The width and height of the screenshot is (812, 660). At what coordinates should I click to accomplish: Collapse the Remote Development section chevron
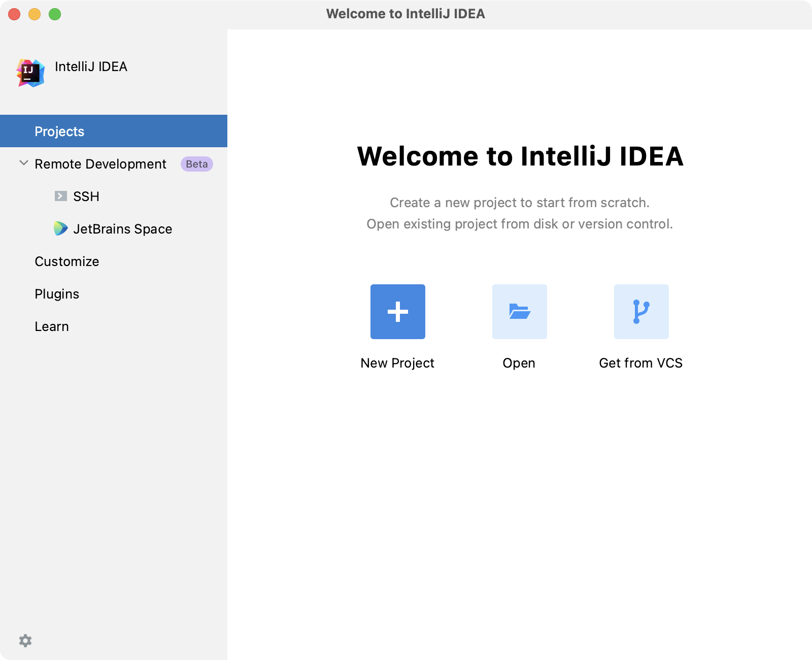23,163
